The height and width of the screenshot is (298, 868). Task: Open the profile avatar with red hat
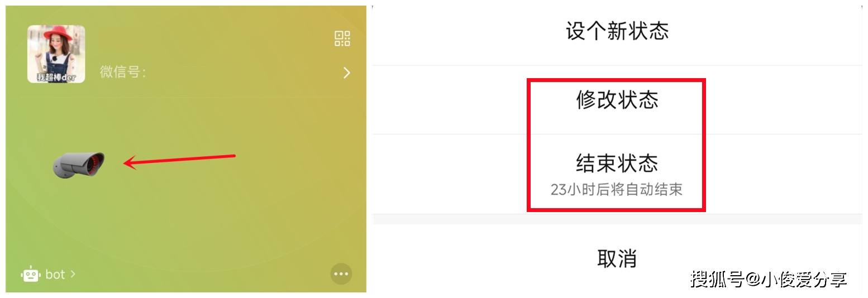coord(56,54)
